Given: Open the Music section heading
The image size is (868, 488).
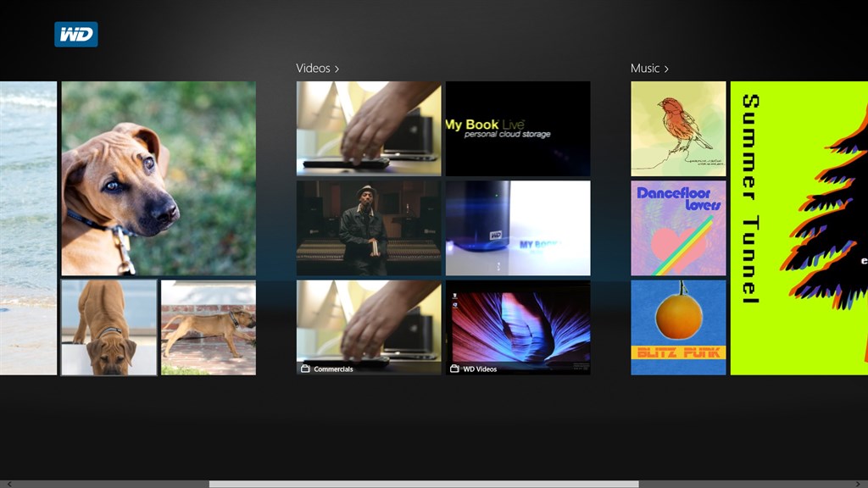Looking at the screenshot, I should [645, 68].
